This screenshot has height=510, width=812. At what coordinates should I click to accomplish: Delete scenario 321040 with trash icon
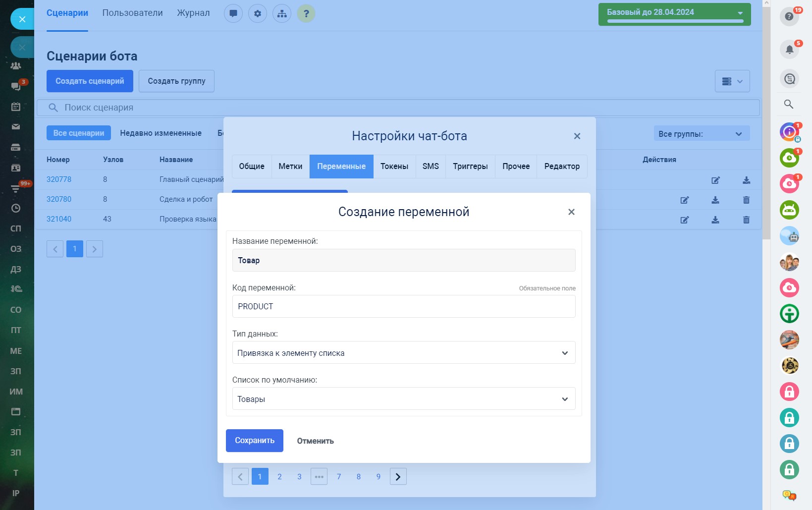[x=746, y=220]
